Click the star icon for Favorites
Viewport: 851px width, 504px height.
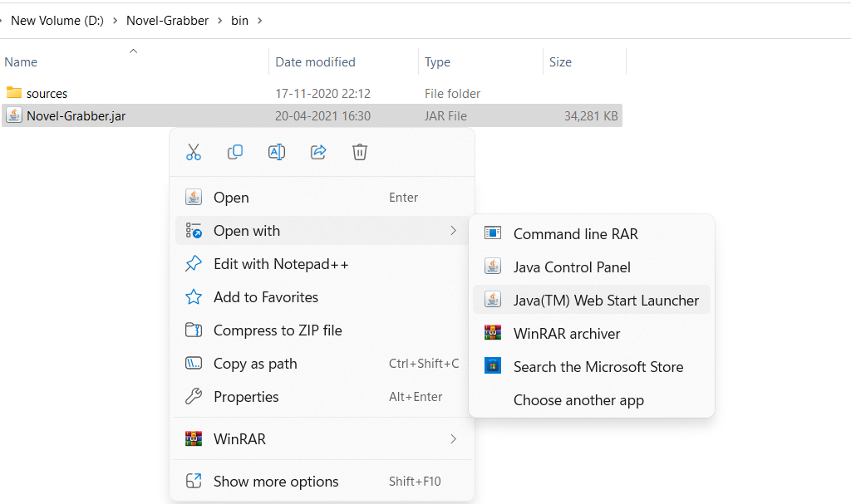click(194, 296)
